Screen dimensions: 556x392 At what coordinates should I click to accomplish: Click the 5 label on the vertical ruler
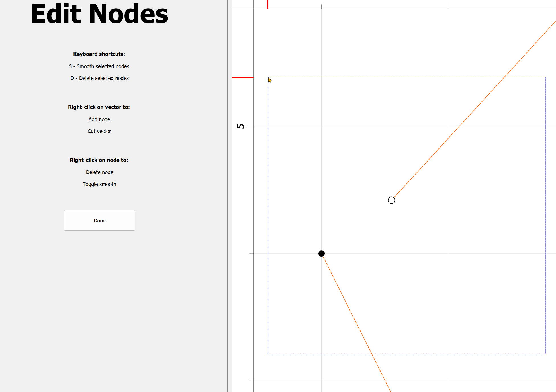point(240,126)
